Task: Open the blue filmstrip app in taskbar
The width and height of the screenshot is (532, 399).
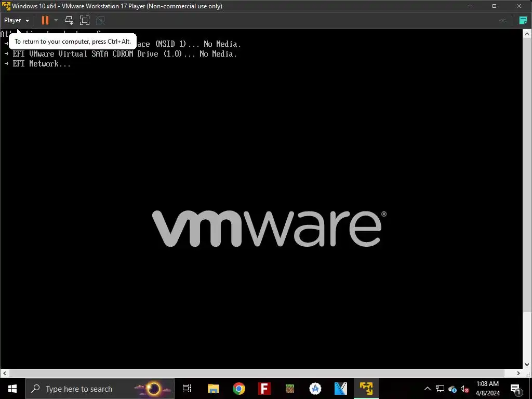Action: [341, 389]
